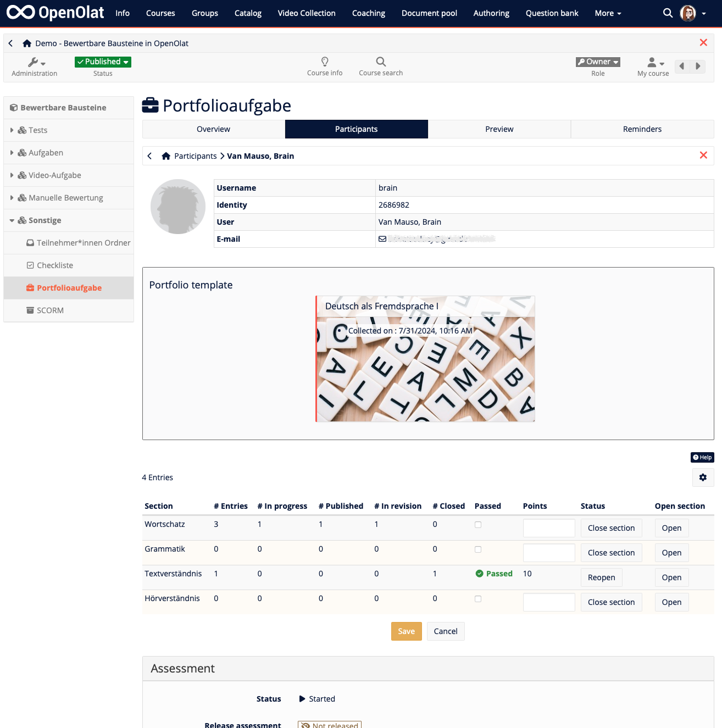The height and width of the screenshot is (728, 722).
Task: Click the Save button below the table
Action: click(x=406, y=631)
